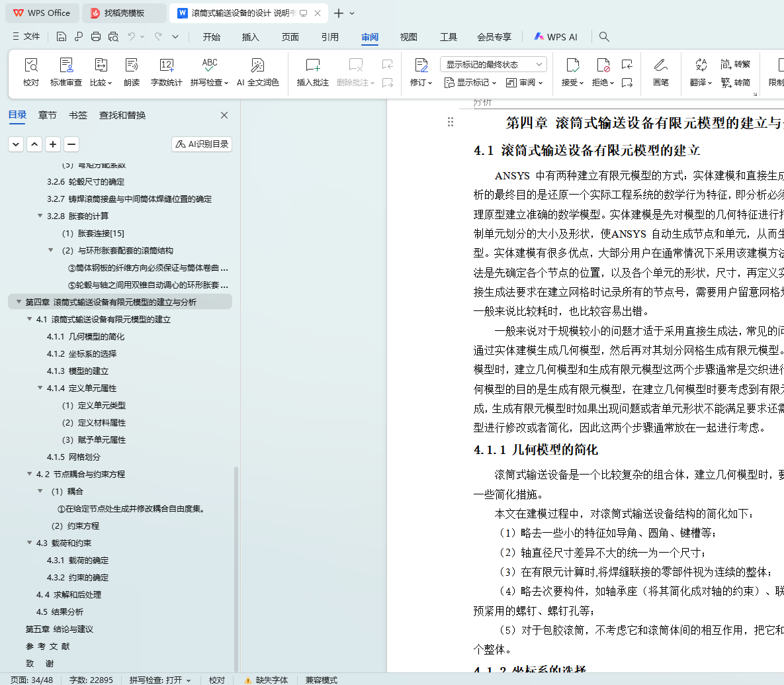Switch to the 视图 ribbon tab
The image size is (784, 685).
[408, 37]
